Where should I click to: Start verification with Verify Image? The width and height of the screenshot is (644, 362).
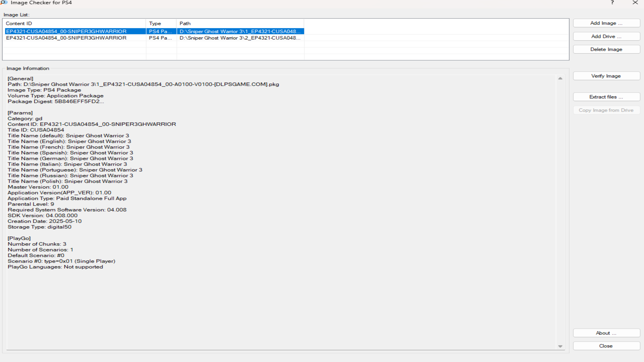(x=606, y=76)
